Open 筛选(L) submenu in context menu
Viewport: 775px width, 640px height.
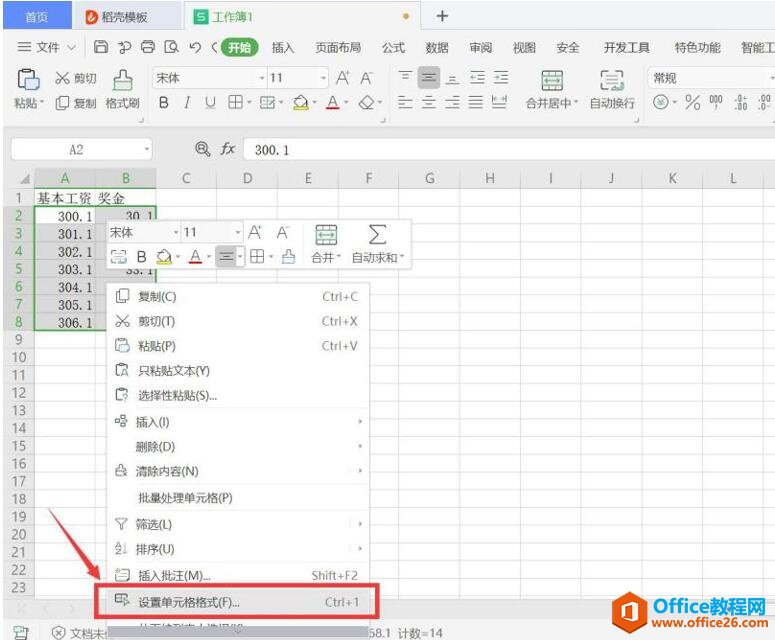pos(238,524)
